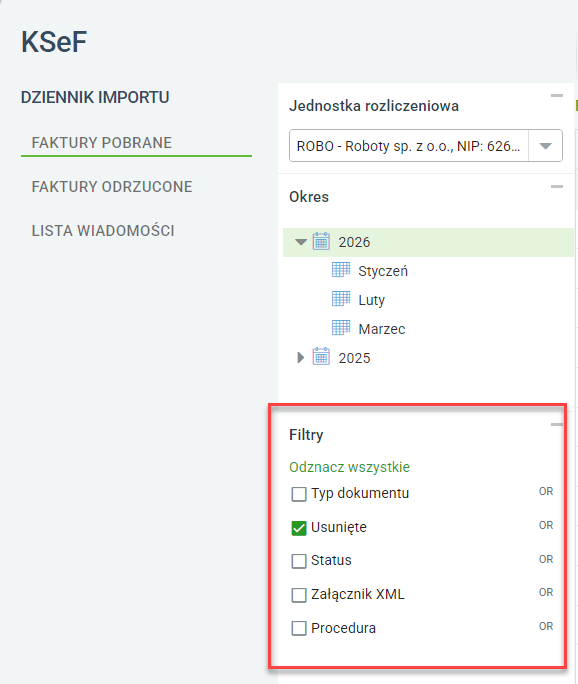Open Lista wiadomości tab
Screen dimensions: 578x684
(x=103, y=231)
